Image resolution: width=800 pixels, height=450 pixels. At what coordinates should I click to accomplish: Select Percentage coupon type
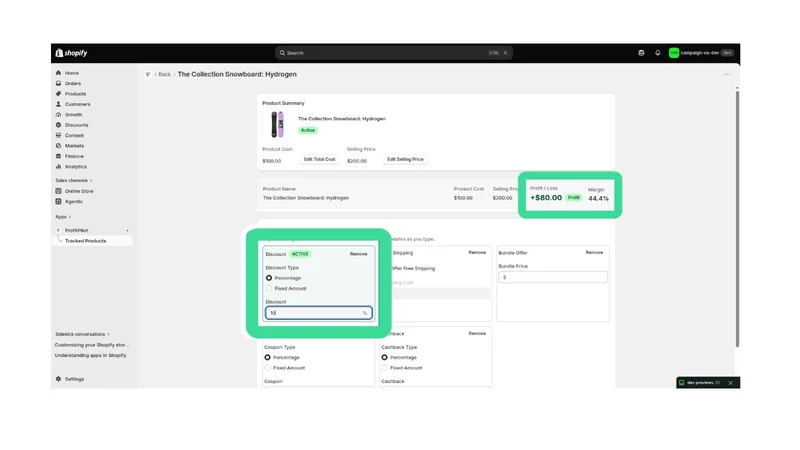267,358
